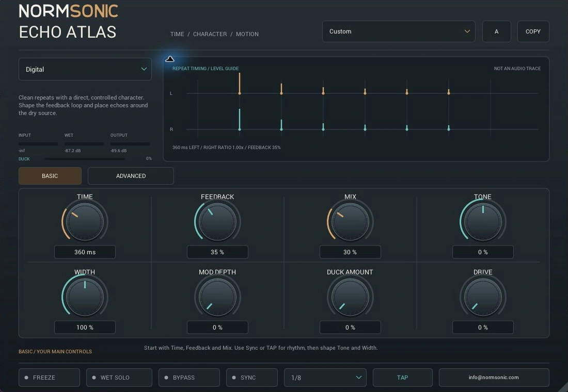Viewport: 568px width, 392px height.
Task: Open the Custom preset dropdown
Action: 399,31
